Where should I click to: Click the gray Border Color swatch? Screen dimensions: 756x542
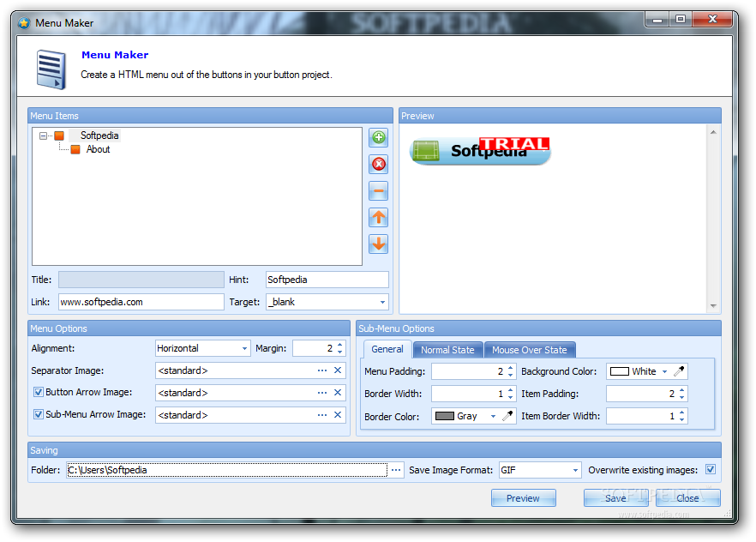click(445, 416)
